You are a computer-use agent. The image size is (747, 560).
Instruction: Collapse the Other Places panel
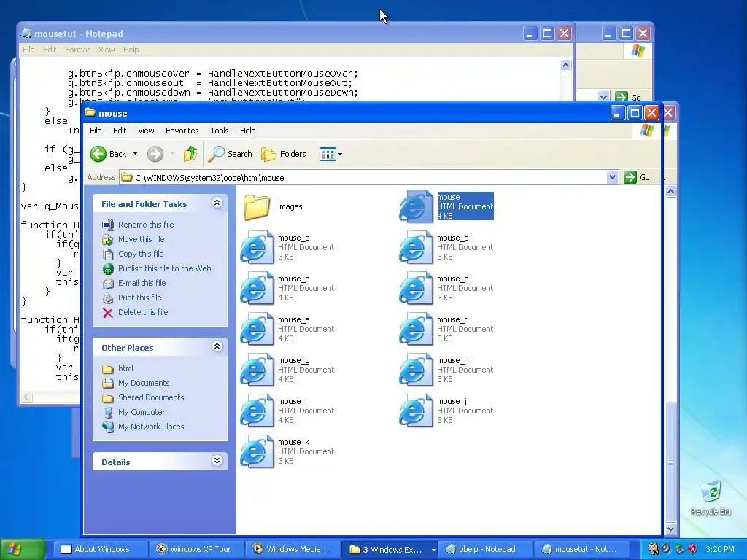[x=217, y=346]
